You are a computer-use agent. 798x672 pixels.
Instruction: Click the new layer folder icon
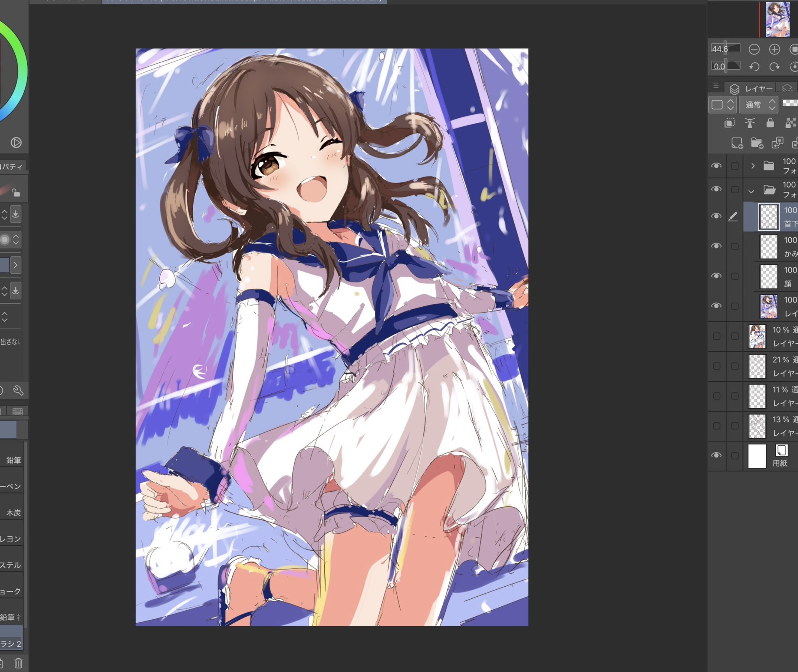pyautogui.click(x=757, y=143)
